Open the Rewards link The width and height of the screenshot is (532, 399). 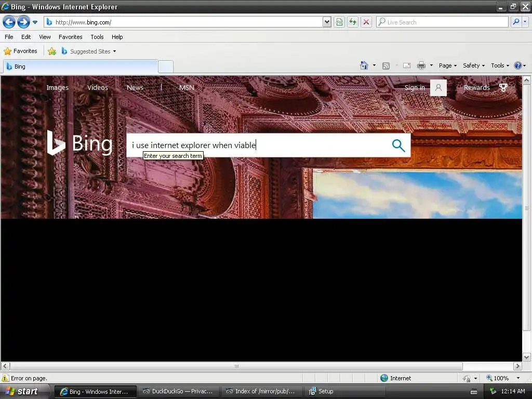pyautogui.click(x=476, y=87)
